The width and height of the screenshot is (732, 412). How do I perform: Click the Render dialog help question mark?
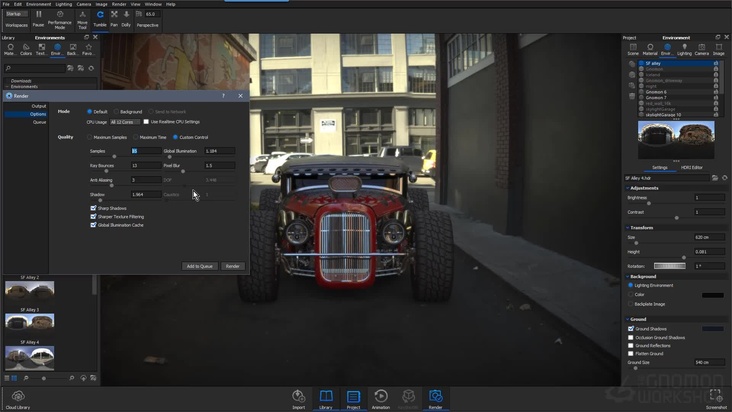(223, 96)
